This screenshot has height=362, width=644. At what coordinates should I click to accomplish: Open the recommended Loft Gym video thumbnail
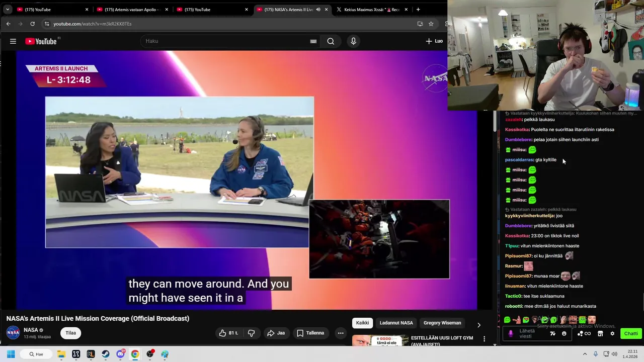pos(380,340)
